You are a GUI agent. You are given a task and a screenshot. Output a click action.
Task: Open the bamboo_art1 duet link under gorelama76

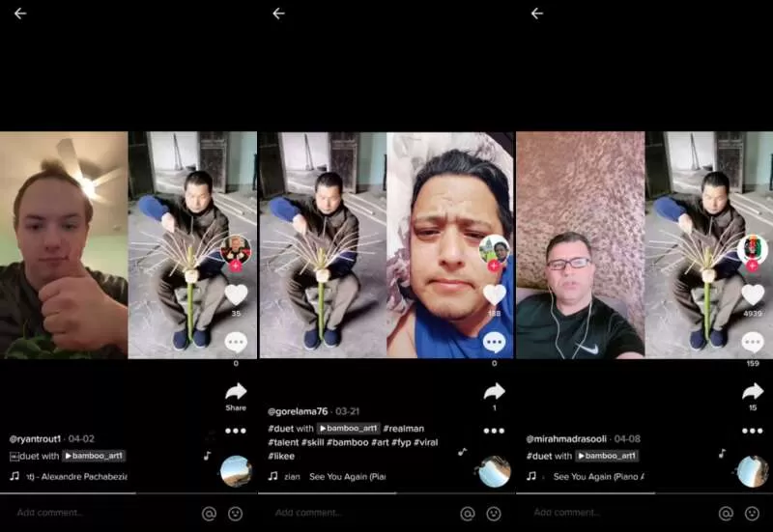pyautogui.click(x=348, y=429)
